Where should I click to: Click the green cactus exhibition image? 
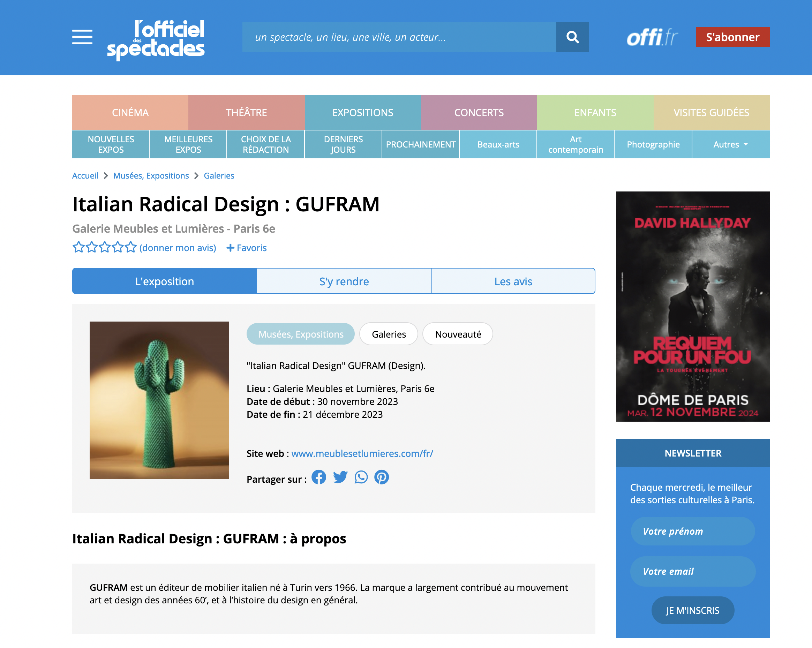click(x=159, y=400)
